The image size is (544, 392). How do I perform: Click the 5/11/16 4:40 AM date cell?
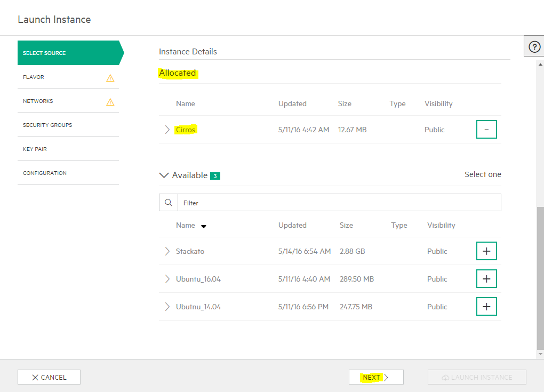[304, 279]
